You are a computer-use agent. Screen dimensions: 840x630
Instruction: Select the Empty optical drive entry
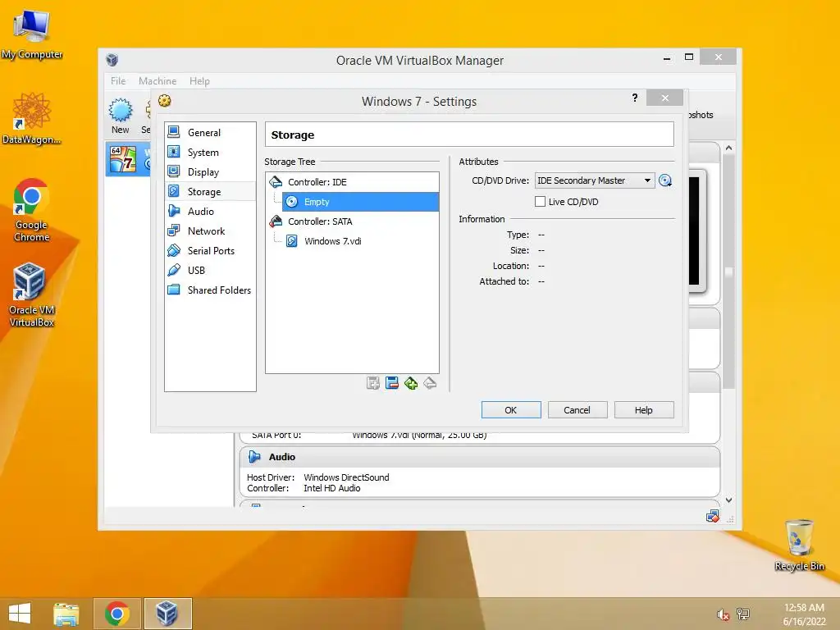coord(360,202)
